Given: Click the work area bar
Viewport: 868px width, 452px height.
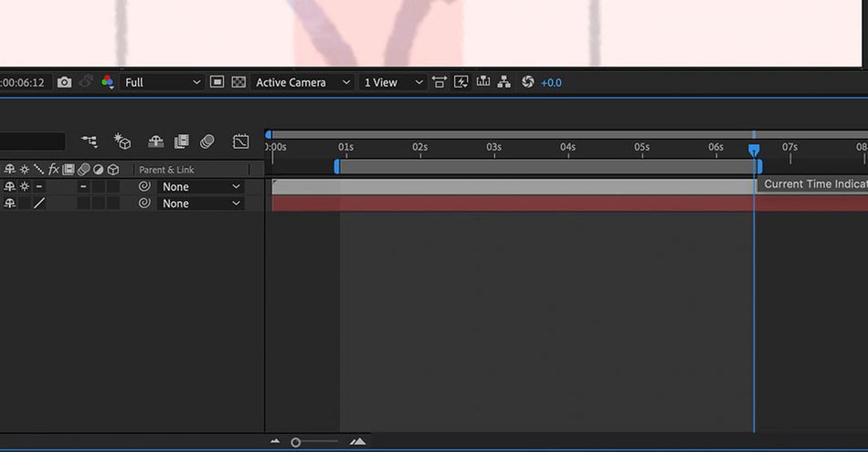Looking at the screenshot, I should tap(548, 166).
